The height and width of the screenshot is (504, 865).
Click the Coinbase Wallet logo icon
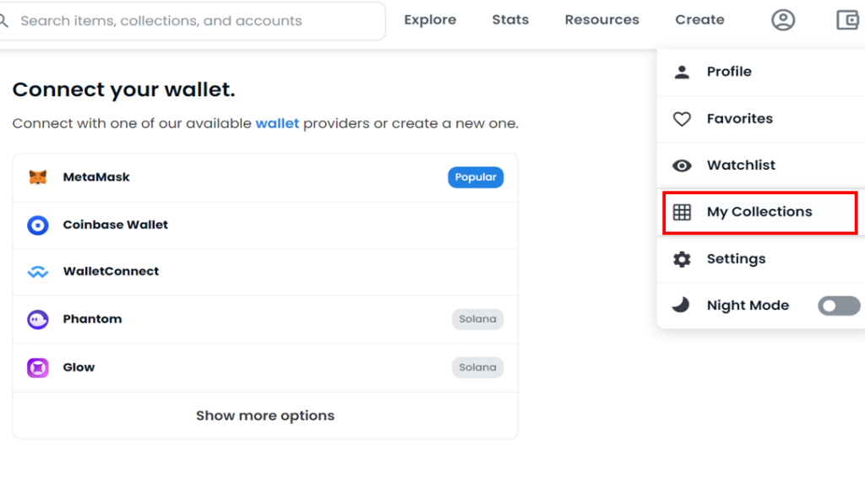point(38,225)
